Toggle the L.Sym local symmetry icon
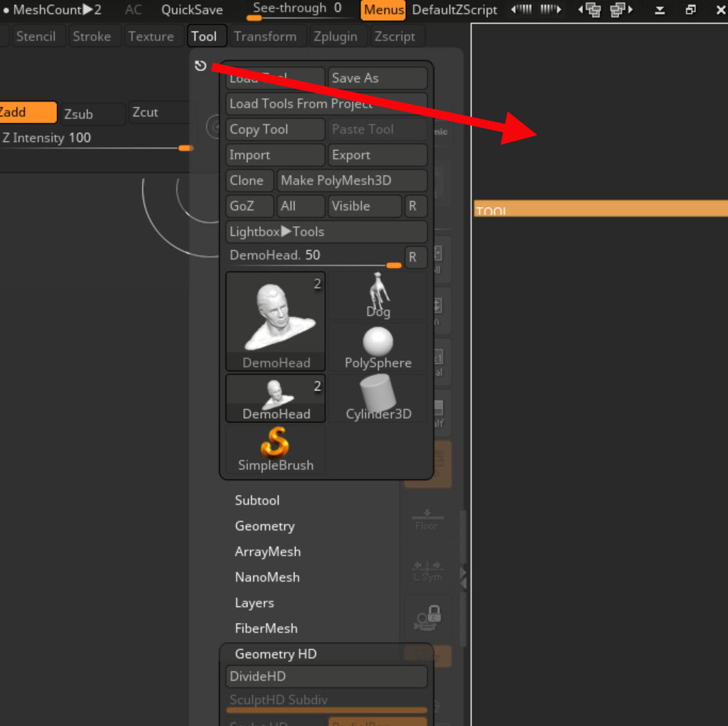Viewport: 728px width, 726px height. pyautogui.click(x=427, y=571)
